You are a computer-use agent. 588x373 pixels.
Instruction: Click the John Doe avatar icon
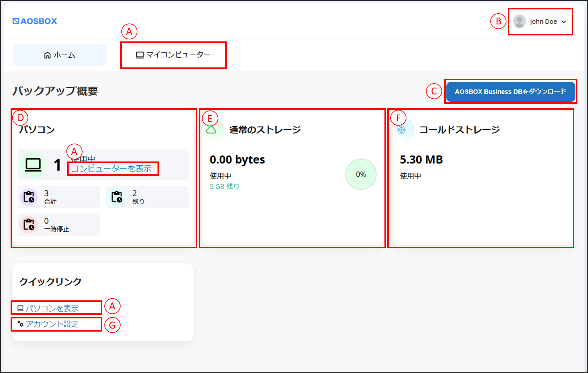519,21
